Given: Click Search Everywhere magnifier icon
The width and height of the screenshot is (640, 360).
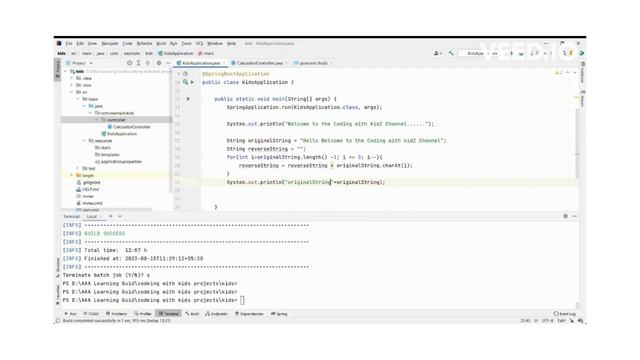Looking at the screenshot, I should click(565, 53).
